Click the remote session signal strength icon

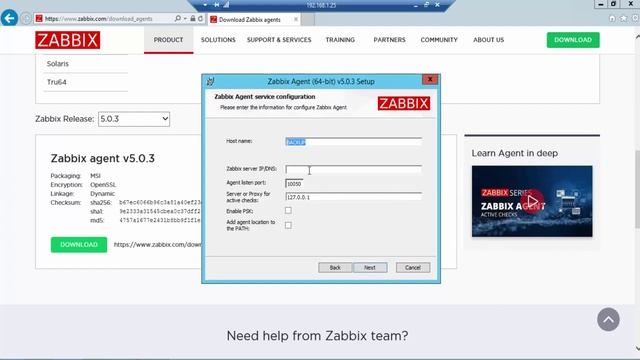[x=226, y=5]
